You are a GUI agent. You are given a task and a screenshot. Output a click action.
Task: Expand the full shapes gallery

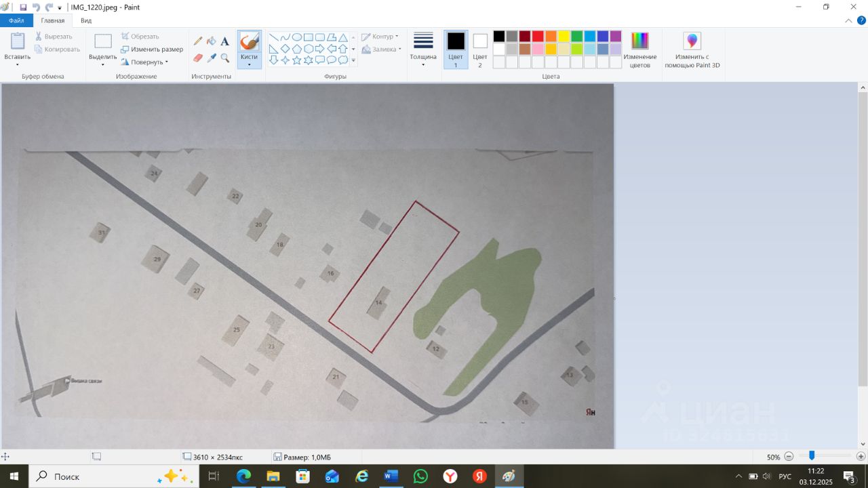click(x=353, y=60)
